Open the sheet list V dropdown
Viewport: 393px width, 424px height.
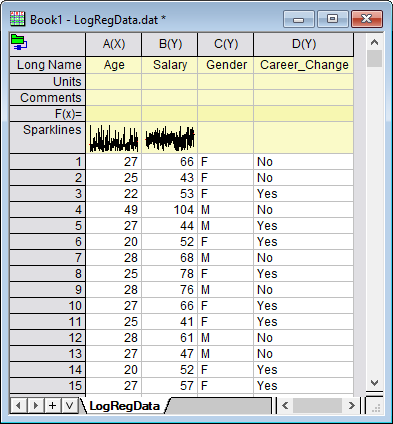coord(69,406)
